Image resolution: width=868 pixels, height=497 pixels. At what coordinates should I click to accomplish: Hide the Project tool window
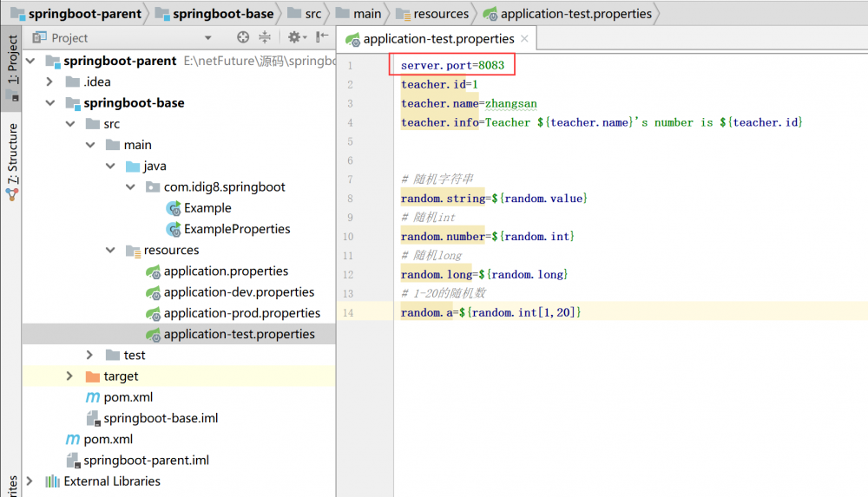(x=322, y=37)
